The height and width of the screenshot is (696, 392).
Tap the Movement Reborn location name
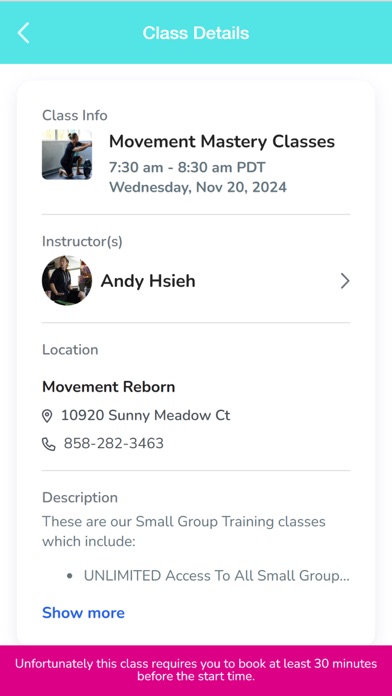coord(108,387)
